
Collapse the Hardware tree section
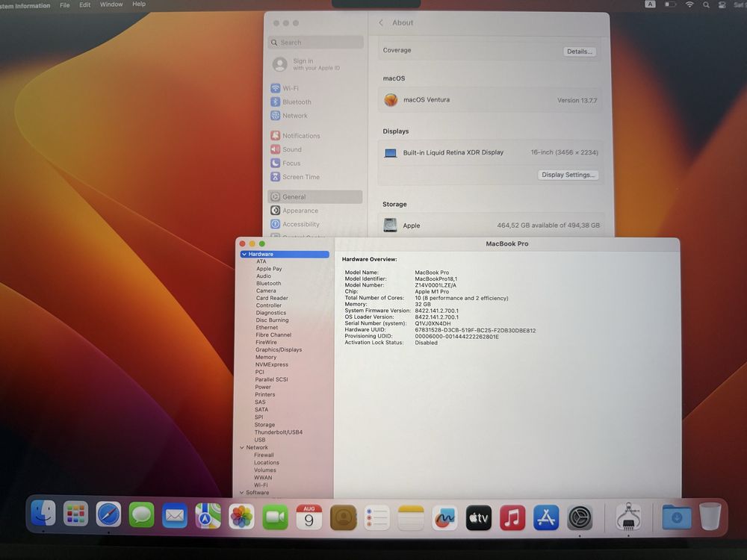[244, 255]
